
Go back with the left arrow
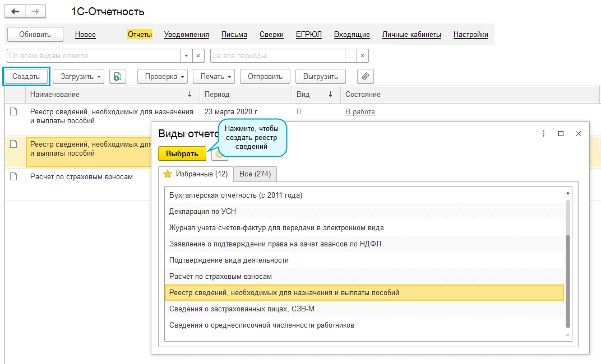pos(15,12)
